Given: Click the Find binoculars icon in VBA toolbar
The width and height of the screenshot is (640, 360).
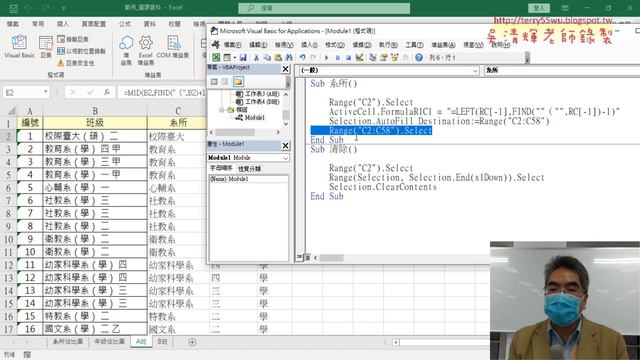Looking at the screenshot, I should [289, 58].
